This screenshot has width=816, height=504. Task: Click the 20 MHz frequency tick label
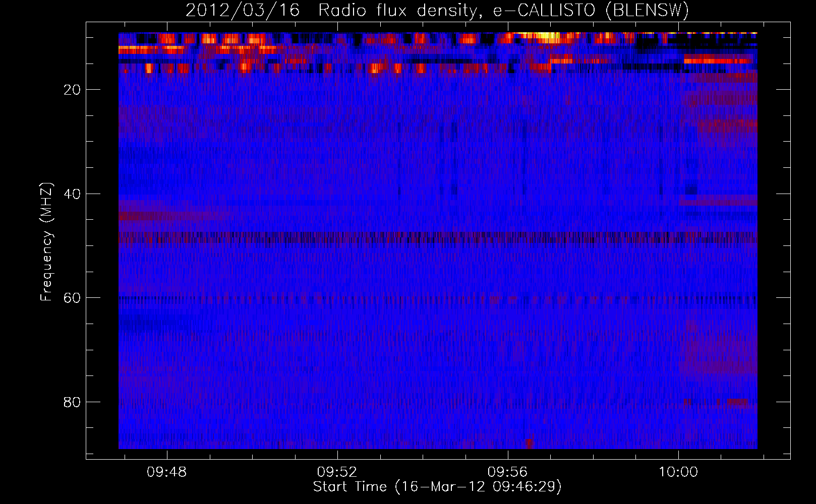72,90
